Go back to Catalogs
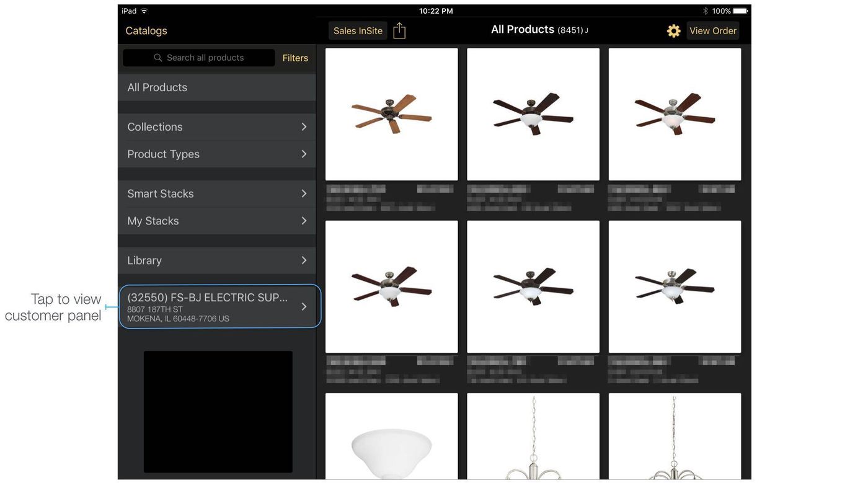Viewport: 868px width, 483px height. [146, 31]
